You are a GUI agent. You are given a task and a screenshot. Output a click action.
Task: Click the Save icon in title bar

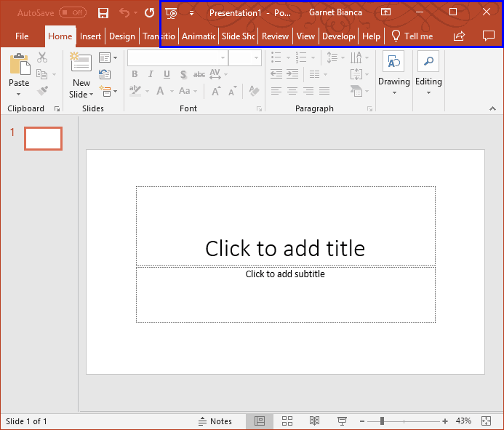103,13
